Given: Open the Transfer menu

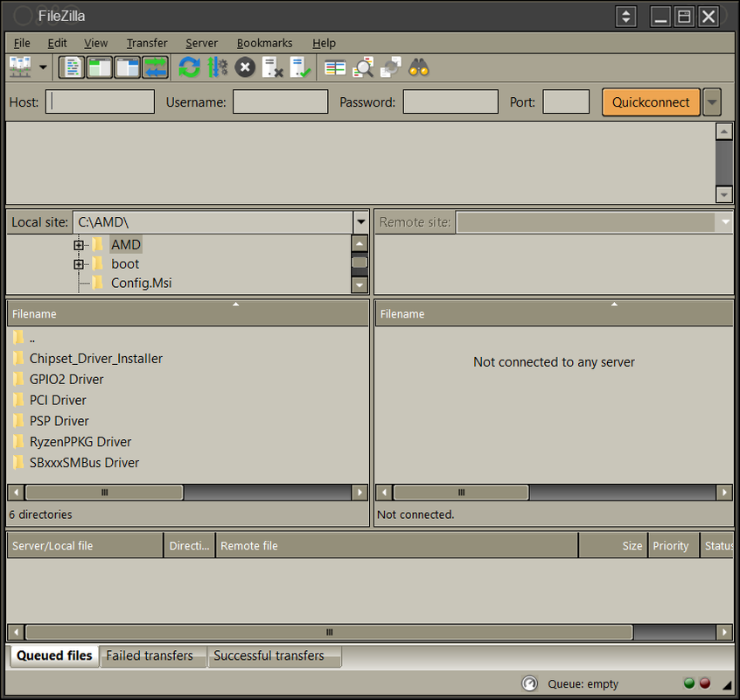Looking at the screenshot, I should click(147, 44).
